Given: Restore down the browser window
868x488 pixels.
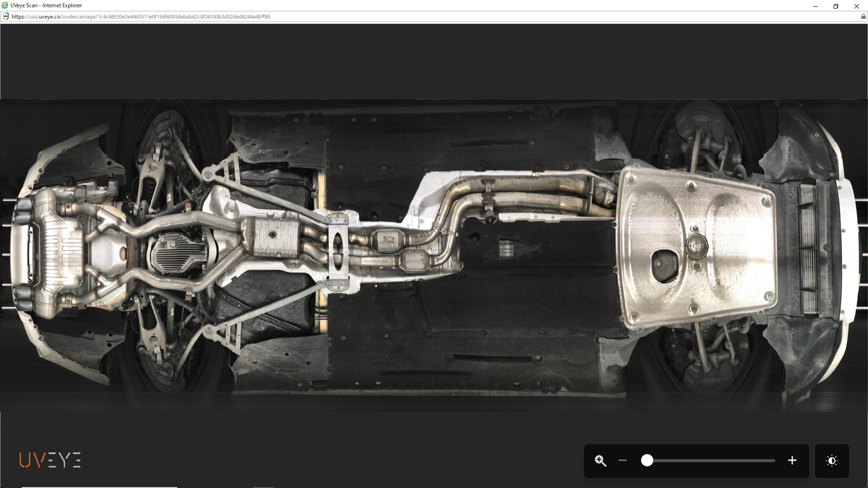Looking at the screenshot, I should [835, 5].
